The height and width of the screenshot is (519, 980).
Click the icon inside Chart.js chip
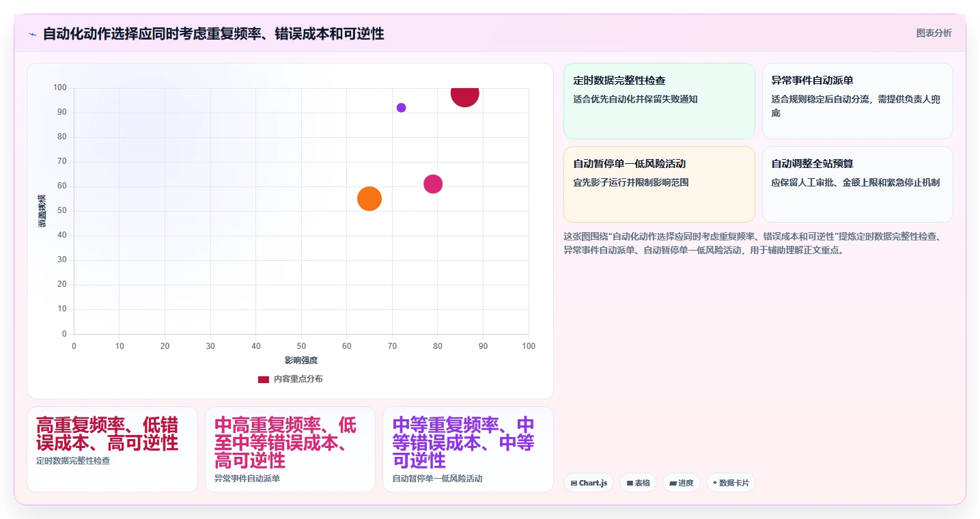574,483
